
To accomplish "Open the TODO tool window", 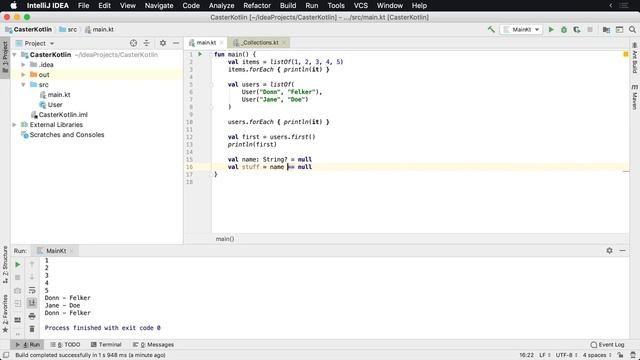I will [65, 344].
